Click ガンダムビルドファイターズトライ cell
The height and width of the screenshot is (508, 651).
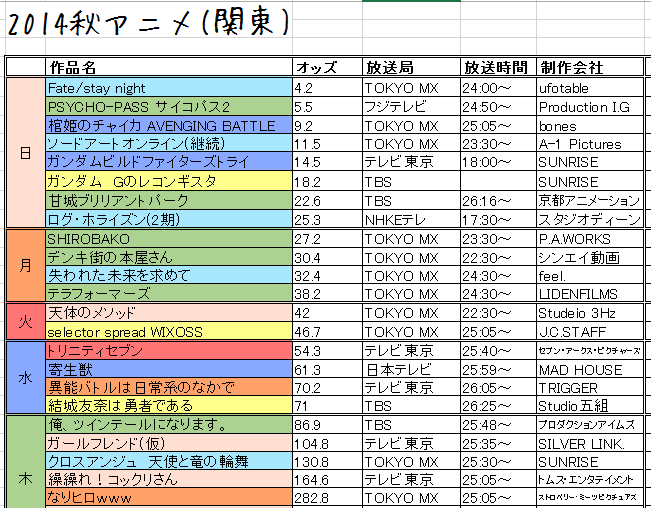[169, 161]
